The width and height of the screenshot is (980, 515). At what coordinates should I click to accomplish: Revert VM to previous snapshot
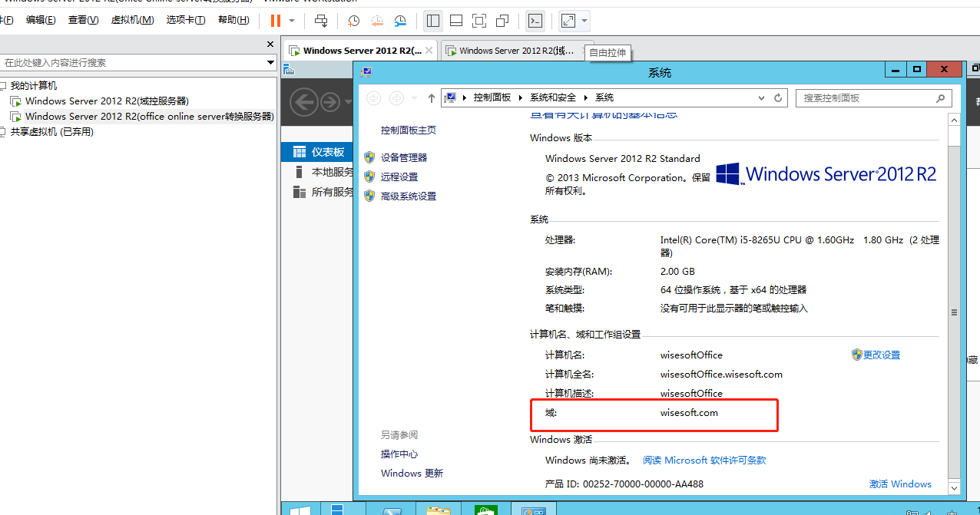[x=377, y=21]
